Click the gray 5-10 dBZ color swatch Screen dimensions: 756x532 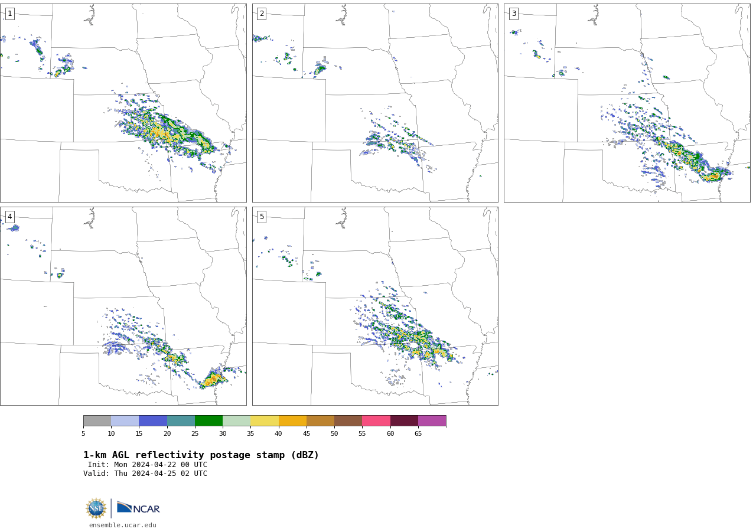point(97,420)
